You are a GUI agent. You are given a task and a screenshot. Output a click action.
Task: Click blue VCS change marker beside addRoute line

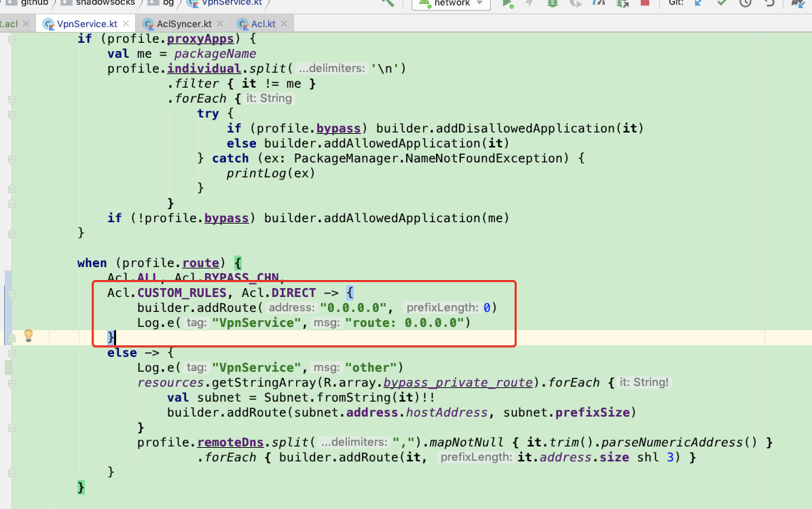[x=7, y=308]
